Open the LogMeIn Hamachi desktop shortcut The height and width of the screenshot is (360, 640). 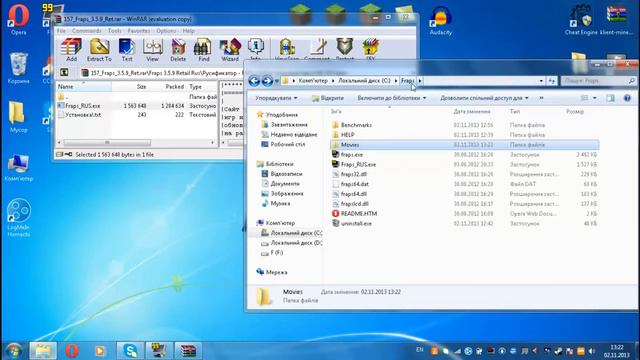coord(18,218)
